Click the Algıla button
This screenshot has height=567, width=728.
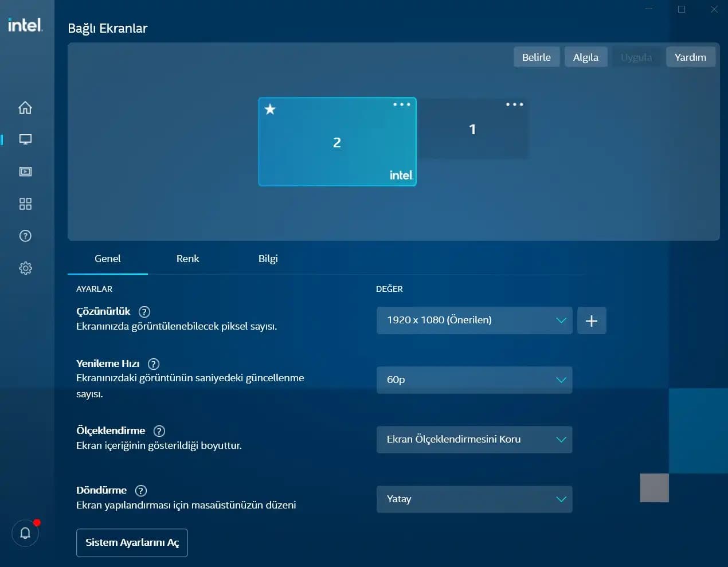coord(585,57)
